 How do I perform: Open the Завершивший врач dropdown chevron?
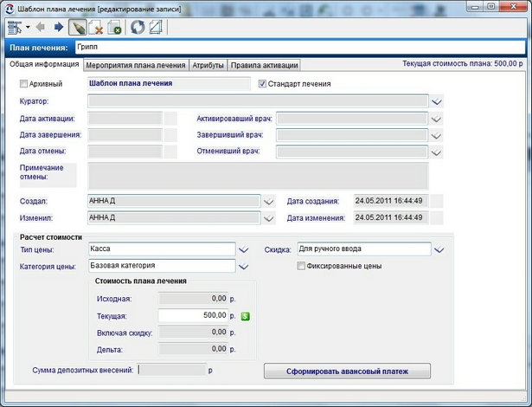click(436, 136)
